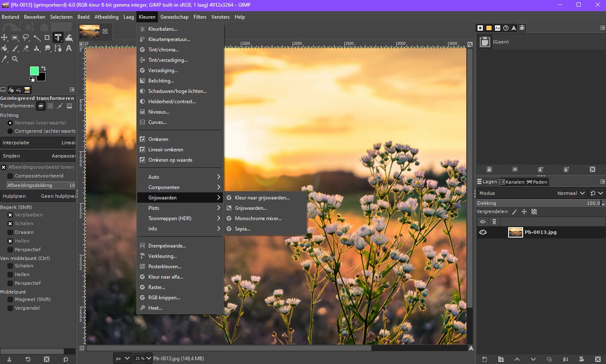
Task: Uncheck Afbeeldingsvoorbeeld tonen
Action: [4, 167]
